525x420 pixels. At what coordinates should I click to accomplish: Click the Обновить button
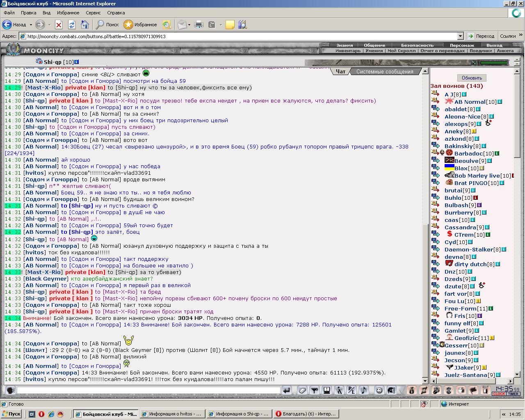pyautogui.click(x=472, y=78)
